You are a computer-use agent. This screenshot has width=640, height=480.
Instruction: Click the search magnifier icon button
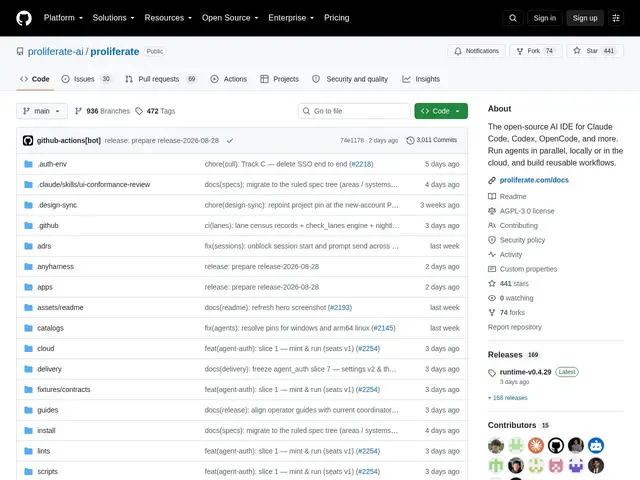(513, 18)
